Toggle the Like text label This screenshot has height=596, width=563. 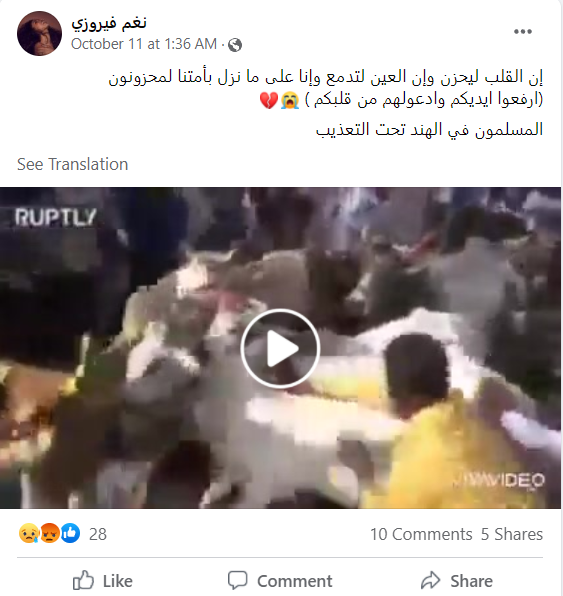tap(118, 581)
